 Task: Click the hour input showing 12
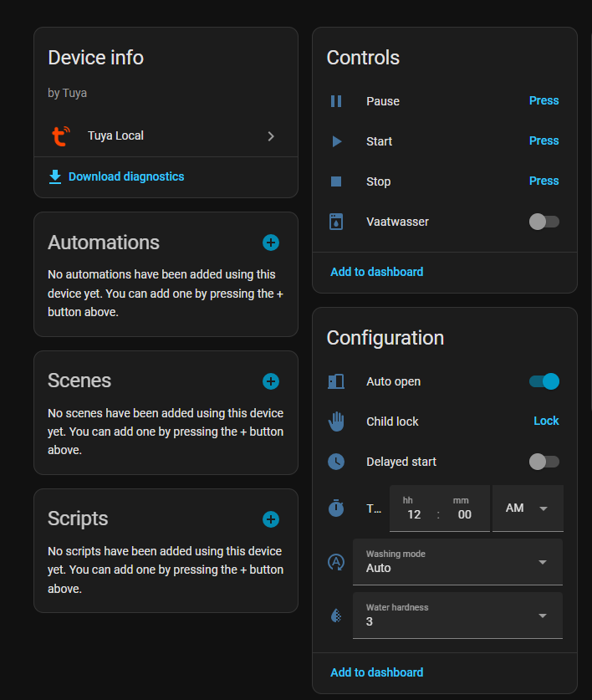click(413, 514)
